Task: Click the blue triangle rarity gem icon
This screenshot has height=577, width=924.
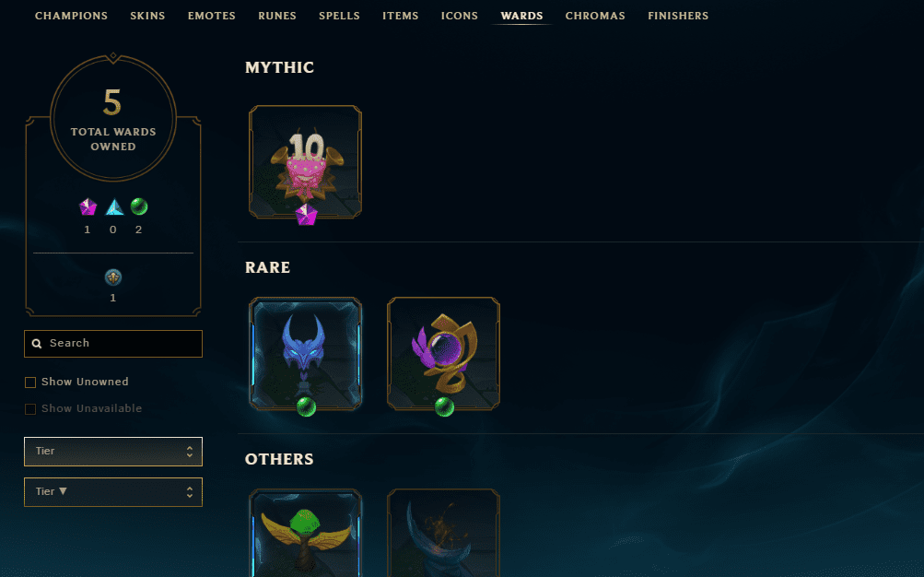Action: (x=113, y=206)
